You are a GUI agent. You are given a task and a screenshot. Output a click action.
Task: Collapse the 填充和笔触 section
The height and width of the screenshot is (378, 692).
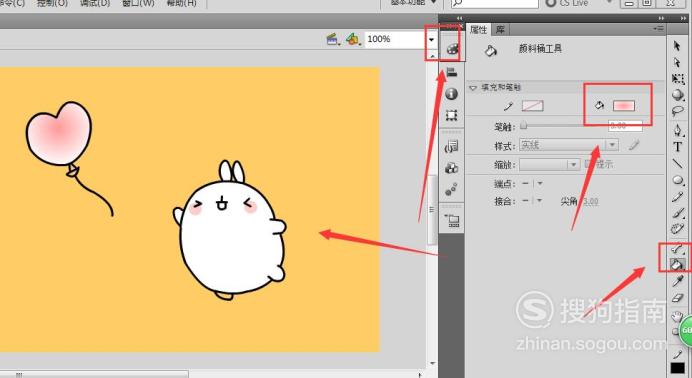(473, 88)
